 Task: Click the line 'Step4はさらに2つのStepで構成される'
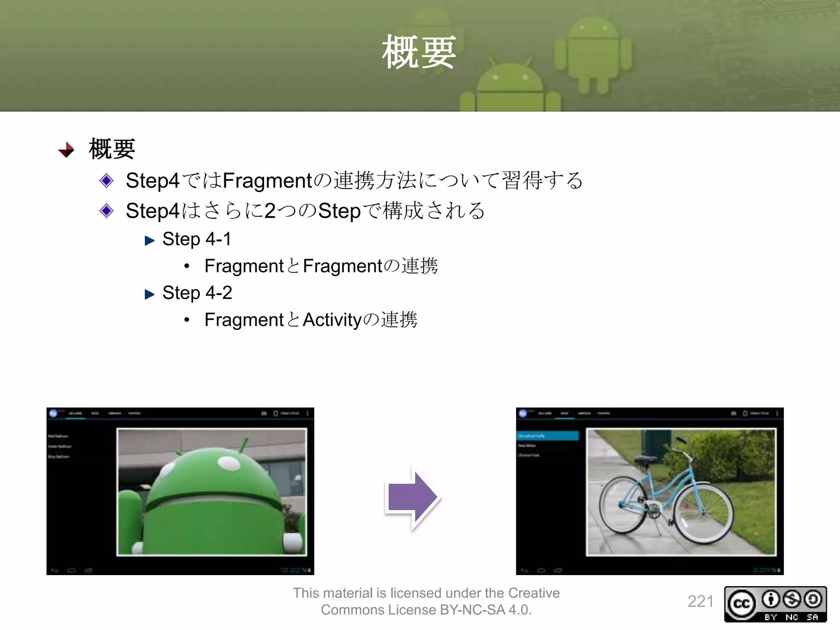tap(306, 211)
